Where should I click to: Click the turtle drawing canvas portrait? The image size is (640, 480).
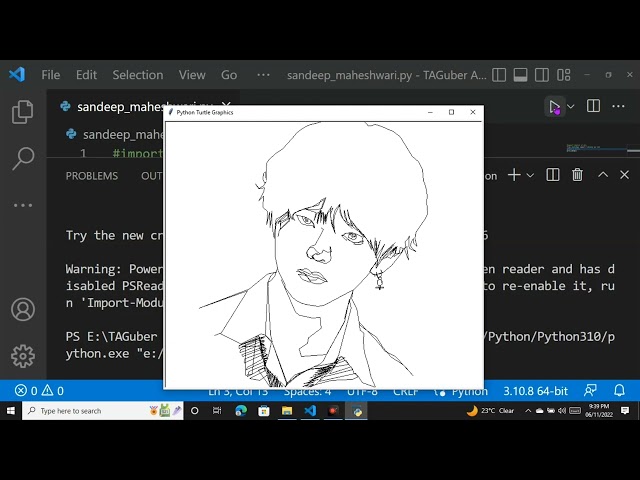pyautogui.click(x=324, y=255)
